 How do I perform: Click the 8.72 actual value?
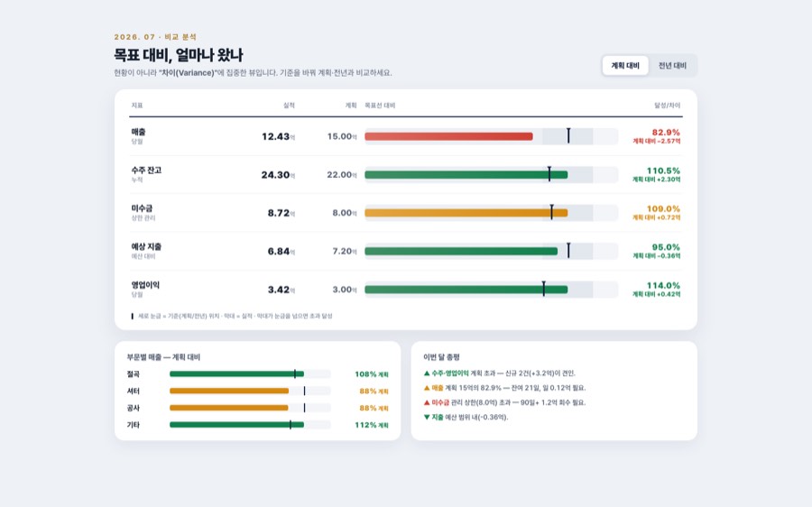(281, 213)
